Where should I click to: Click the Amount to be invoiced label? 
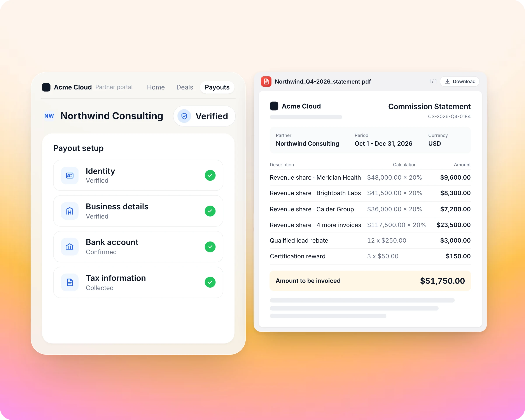tap(308, 281)
